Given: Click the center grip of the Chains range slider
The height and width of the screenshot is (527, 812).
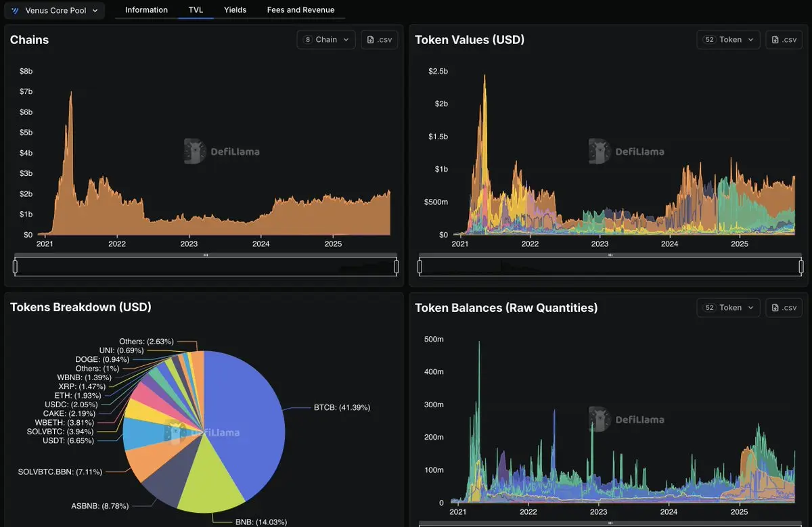Looking at the screenshot, I should coord(206,256).
